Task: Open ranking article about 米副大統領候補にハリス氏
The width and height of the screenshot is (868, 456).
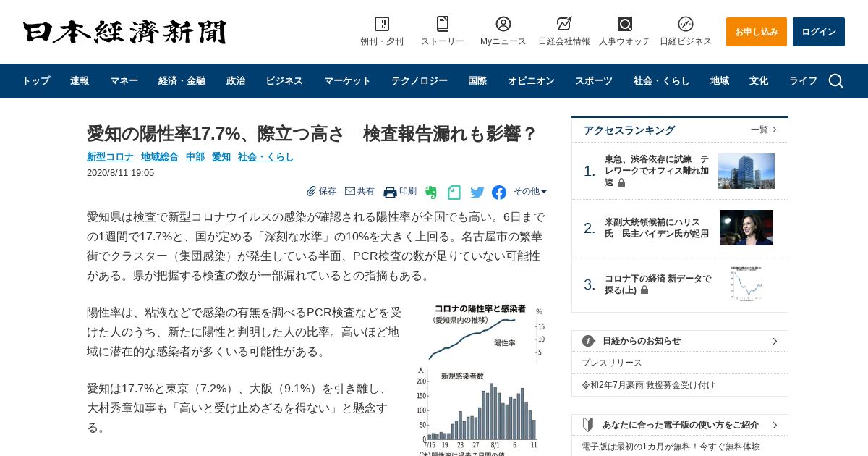Action: [x=657, y=228]
